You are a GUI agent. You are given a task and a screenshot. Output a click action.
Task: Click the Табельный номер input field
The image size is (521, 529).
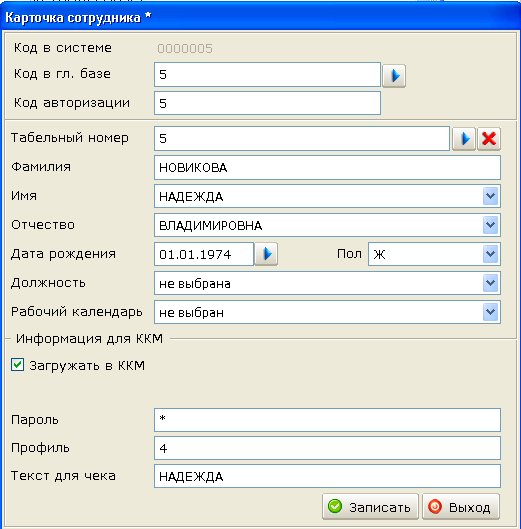pyautogui.click(x=302, y=138)
